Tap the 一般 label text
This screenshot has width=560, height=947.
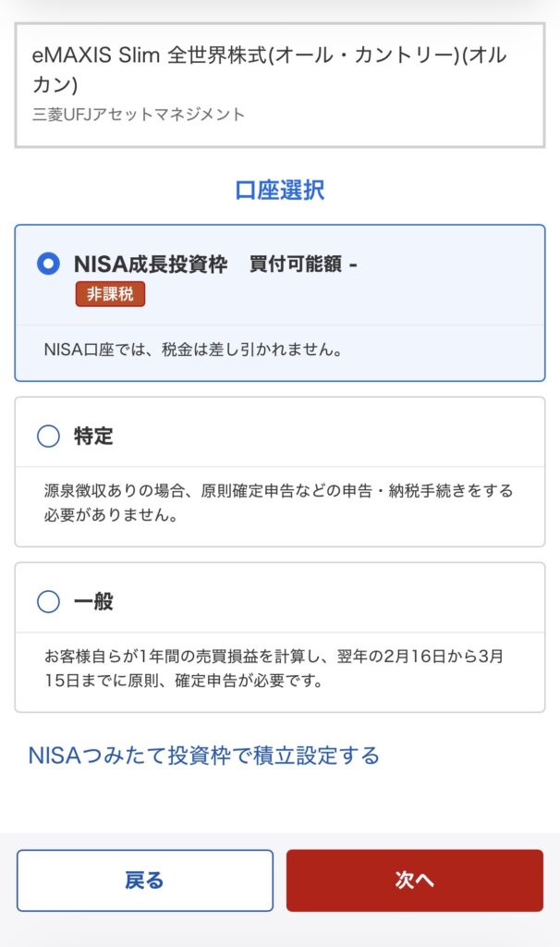[93, 602]
